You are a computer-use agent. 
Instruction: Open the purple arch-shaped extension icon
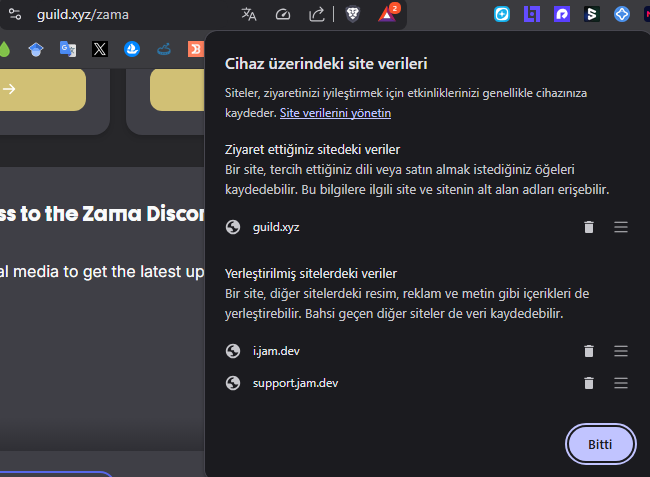tap(562, 14)
